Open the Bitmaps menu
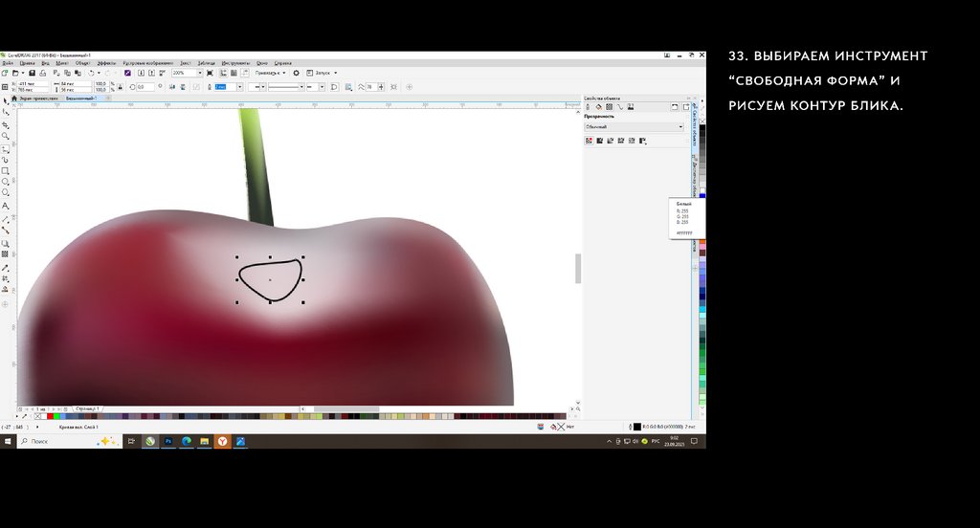 148,63
